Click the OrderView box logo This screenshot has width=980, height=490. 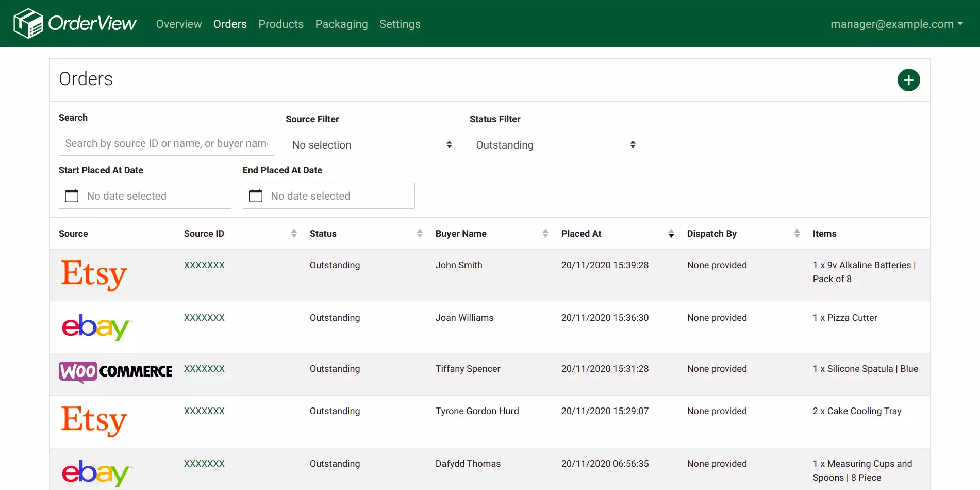pyautogui.click(x=28, y=24)
